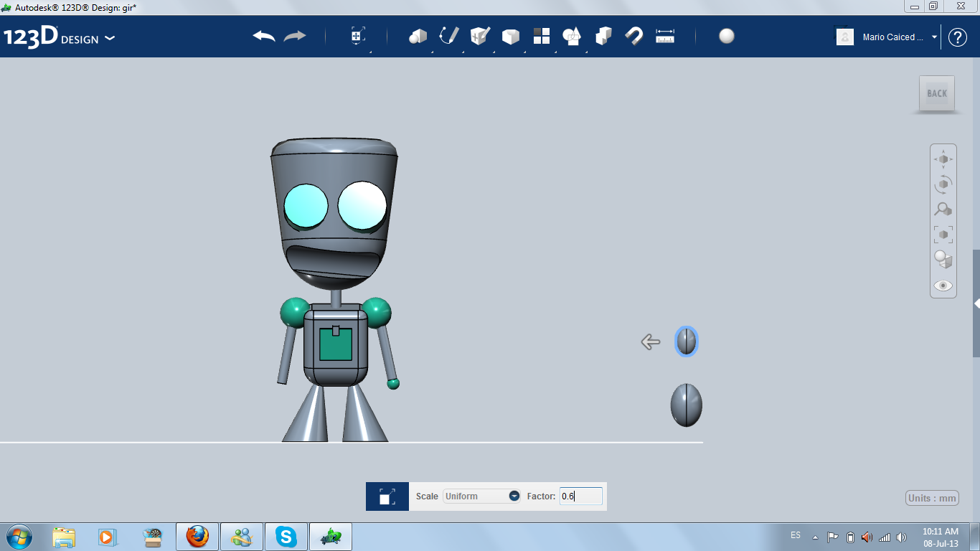Image resolution: width=980 pixels, height=551 pixels.
Task: Select the Zoom magnifier tool
Action: tap(943, 209)
